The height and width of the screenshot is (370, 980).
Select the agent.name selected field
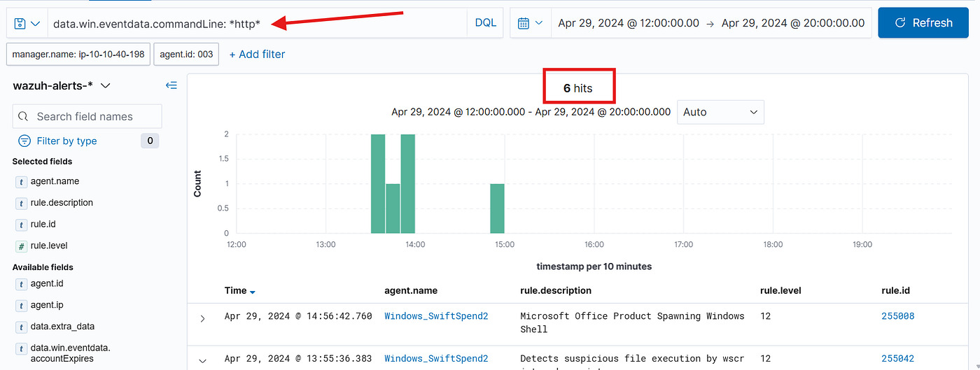(55, 181)
